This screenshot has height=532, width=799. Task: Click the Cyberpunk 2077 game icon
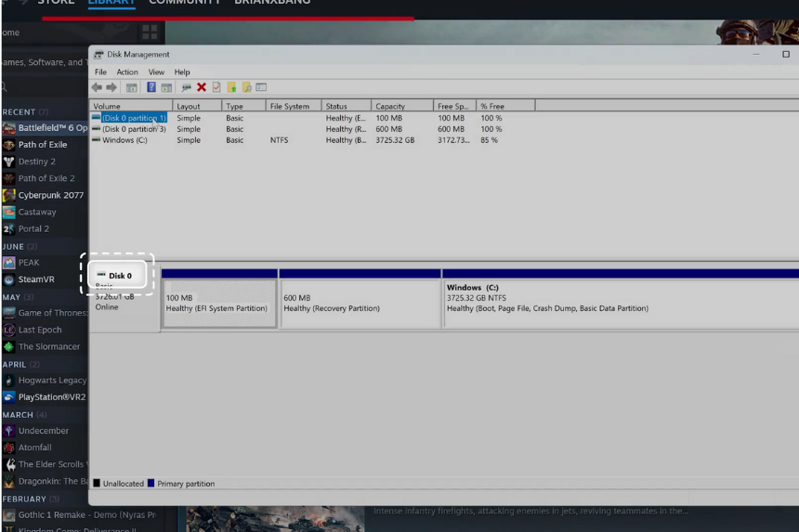[8, 195]
